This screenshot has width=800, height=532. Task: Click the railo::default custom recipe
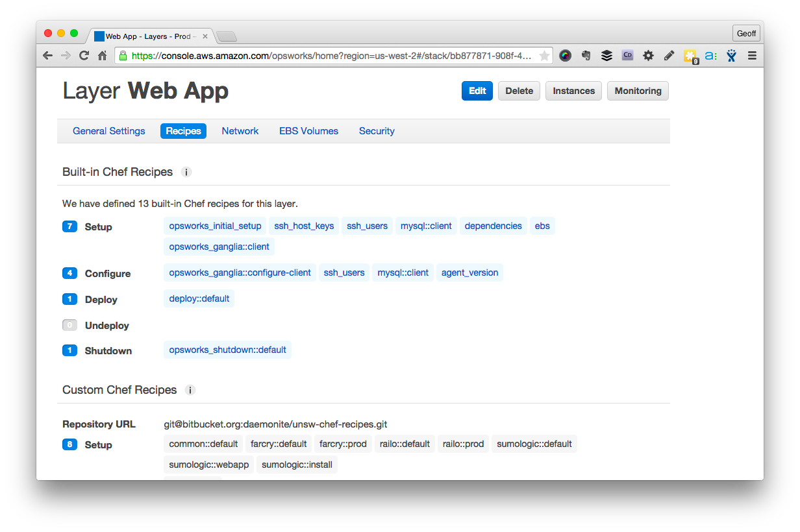tap(405, 444)
